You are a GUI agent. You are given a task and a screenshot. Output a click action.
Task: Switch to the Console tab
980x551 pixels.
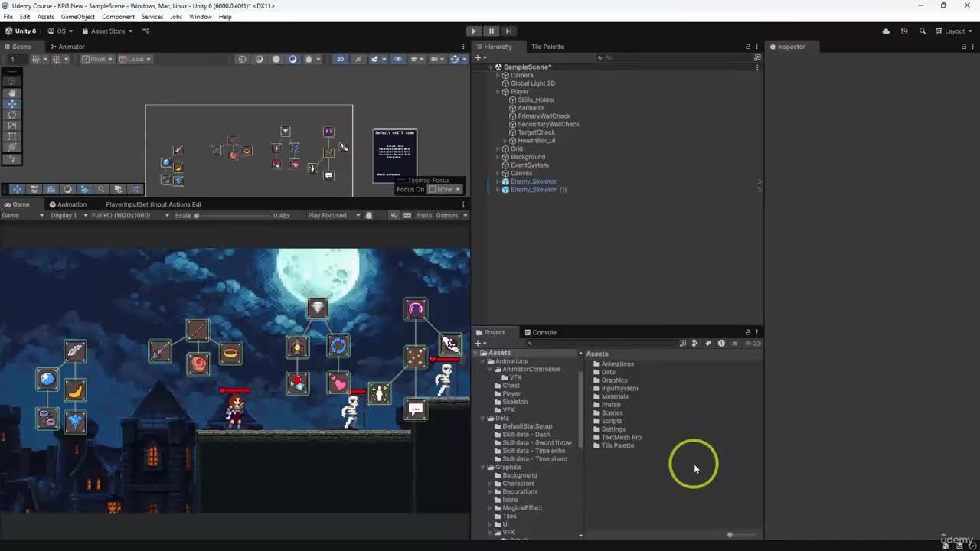click(x=540, y=333)
